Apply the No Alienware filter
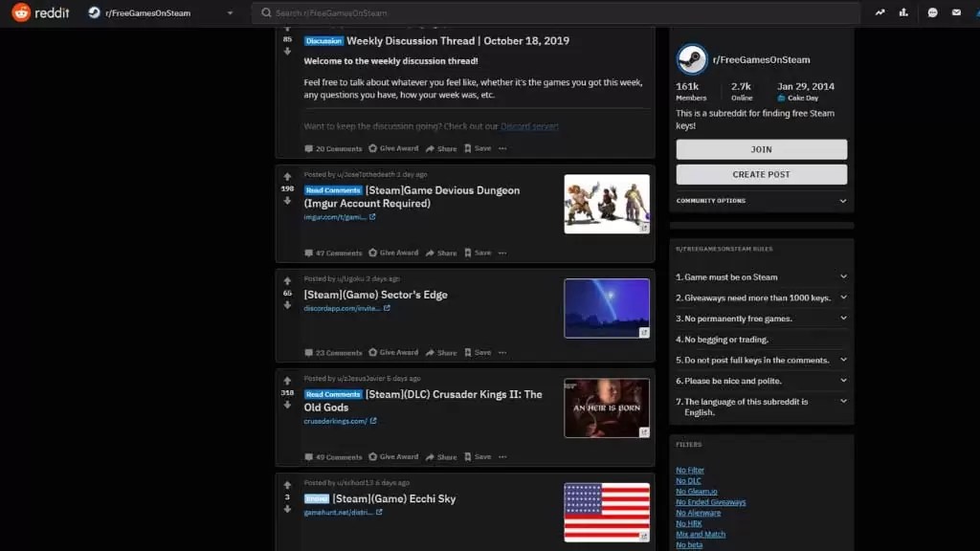 698,513
